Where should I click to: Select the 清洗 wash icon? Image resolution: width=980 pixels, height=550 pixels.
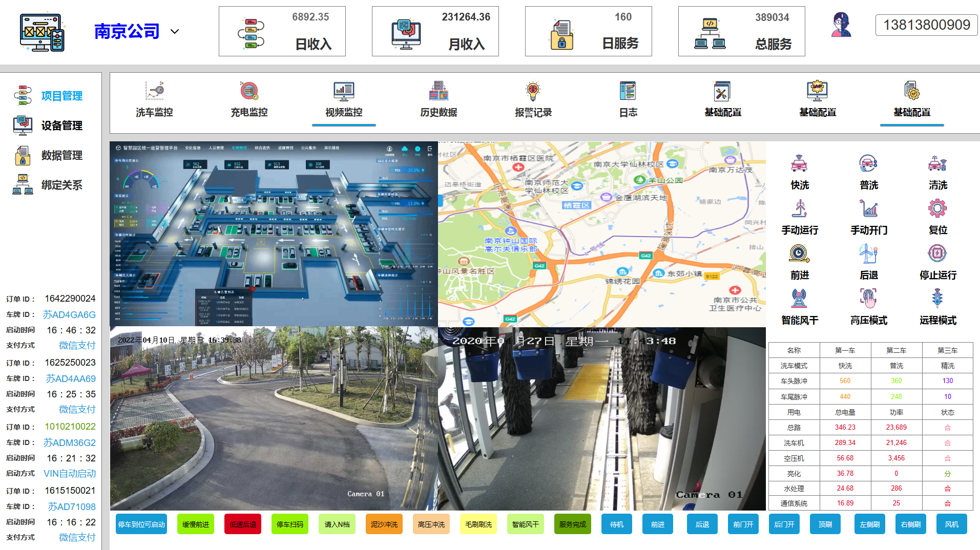937,163
